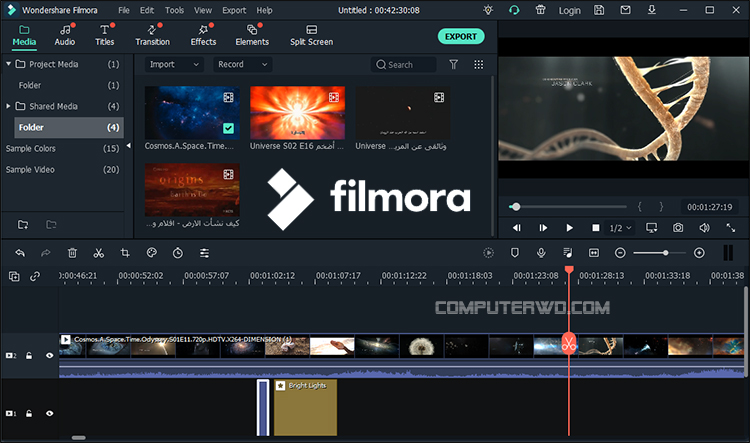The height and width of the screenshot is (443, 750).
Task: Save project with floppy disk icon
Action: (x=599, y=10)
